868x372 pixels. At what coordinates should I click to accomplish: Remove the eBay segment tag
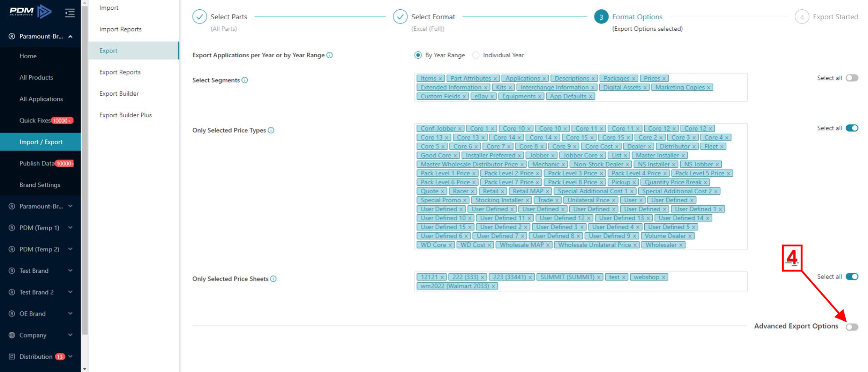(x=492, y=97)
